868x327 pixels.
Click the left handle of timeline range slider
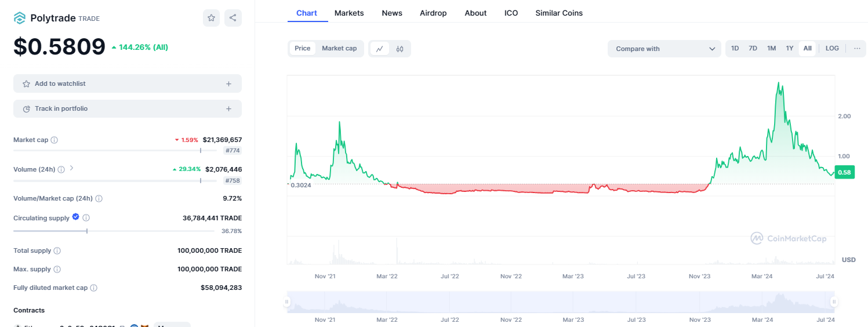point(286,301)
